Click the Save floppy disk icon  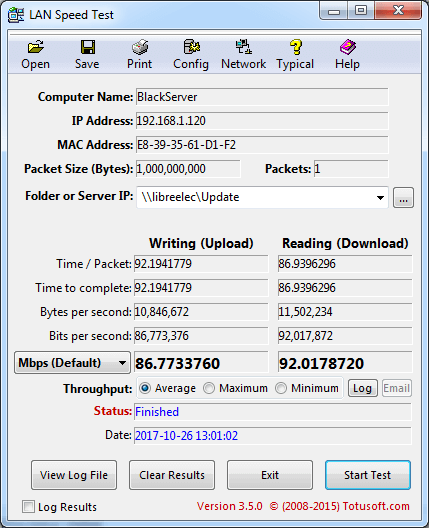tap(88, 47)
